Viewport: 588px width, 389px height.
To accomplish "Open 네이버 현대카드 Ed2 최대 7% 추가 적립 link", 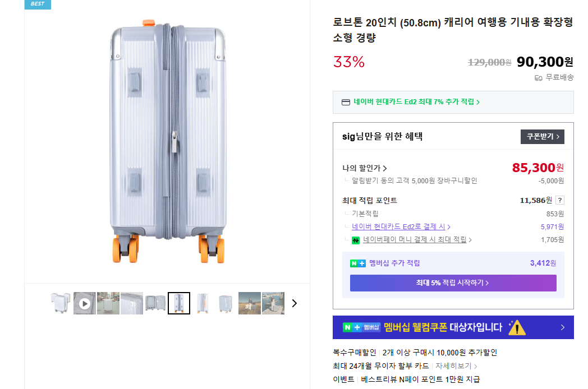I will 416,102.
